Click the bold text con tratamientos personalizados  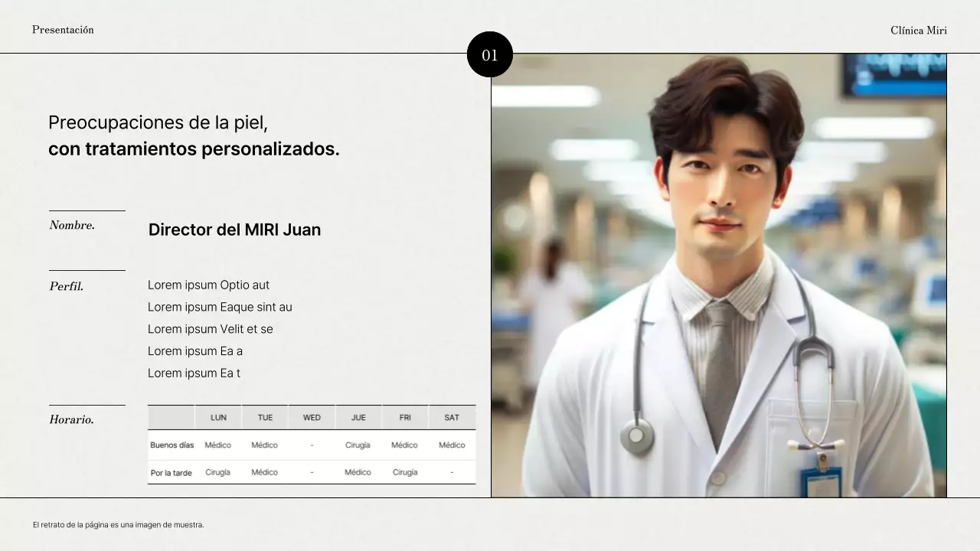pyautogui.click(x=194, y=149)
